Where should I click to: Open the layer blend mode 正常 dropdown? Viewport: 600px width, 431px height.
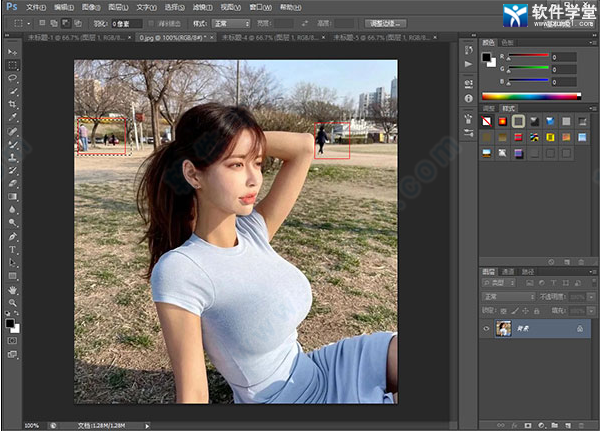click(508, 297)
